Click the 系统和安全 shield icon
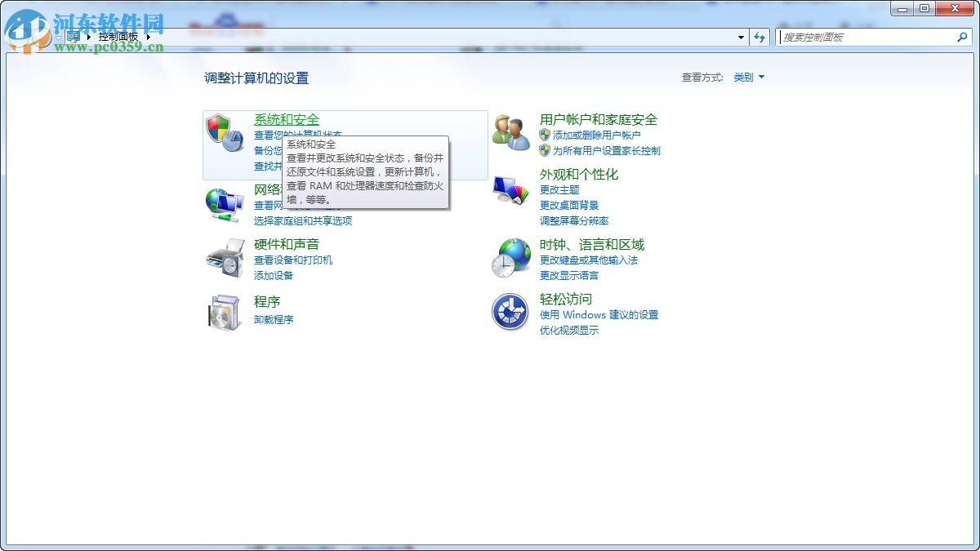The image size is (980, 551). click(x=224, y=127)
